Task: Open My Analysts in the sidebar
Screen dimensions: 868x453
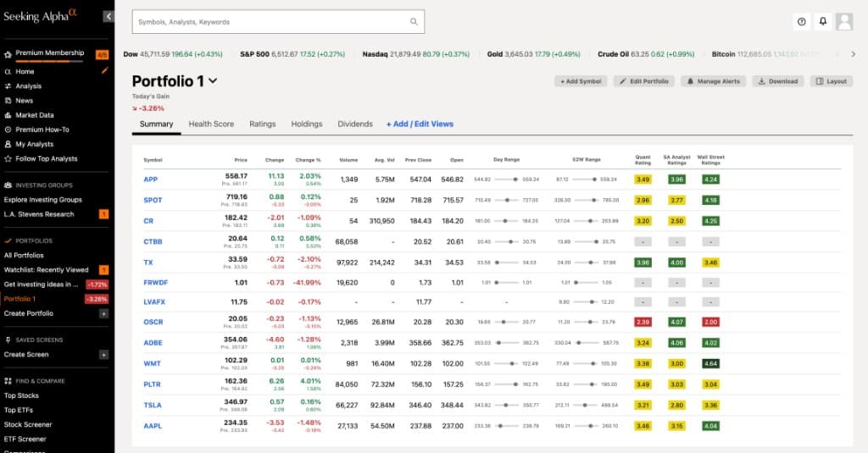Action: (34, 144)
